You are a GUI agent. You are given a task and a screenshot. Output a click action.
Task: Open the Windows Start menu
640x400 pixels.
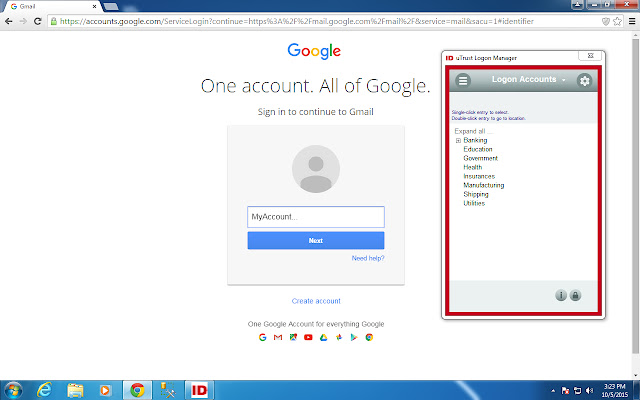(13, 390)
